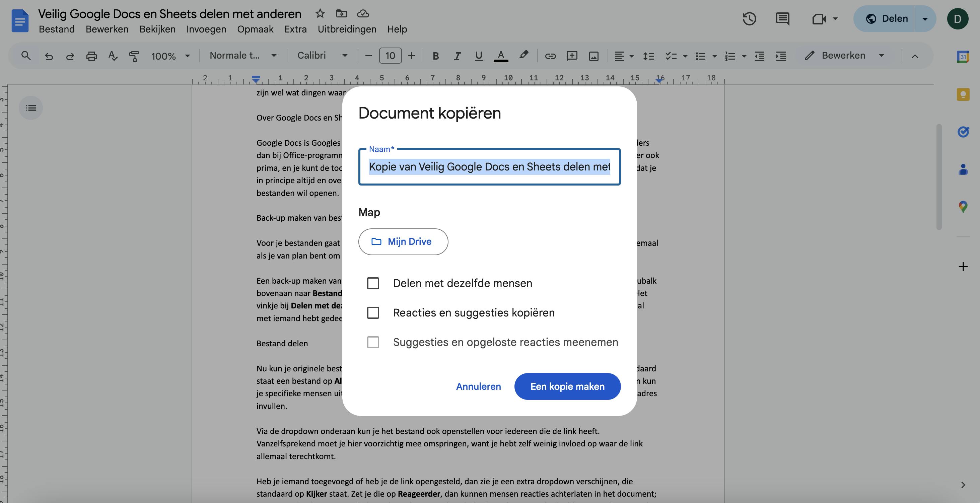The image size is (980, 503).
Task: Open the Bewerken mode dropdown
Action: pos(844,56)
